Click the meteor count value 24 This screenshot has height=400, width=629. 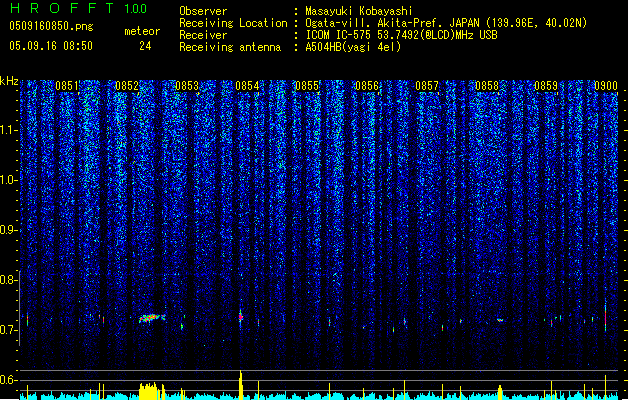point(145,46)
